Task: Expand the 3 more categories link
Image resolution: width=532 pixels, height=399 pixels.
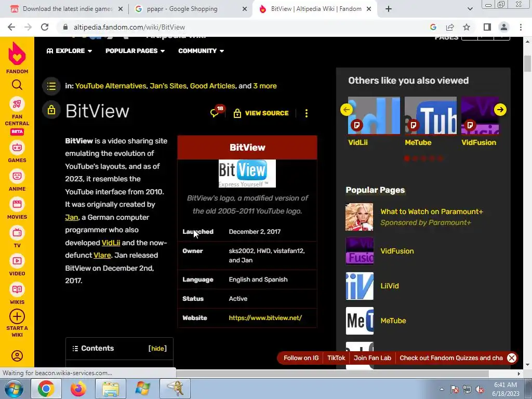Action: (265, 86)
